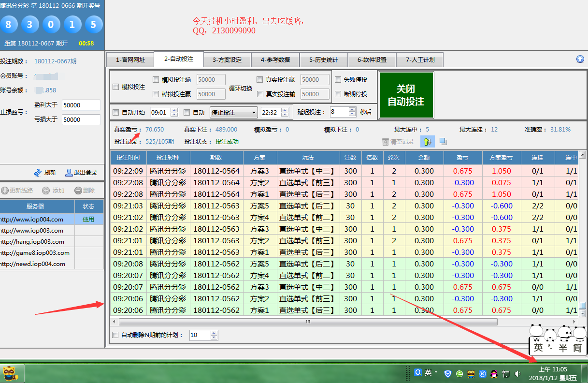Open the blue help icon at top right

click(580, 59)
